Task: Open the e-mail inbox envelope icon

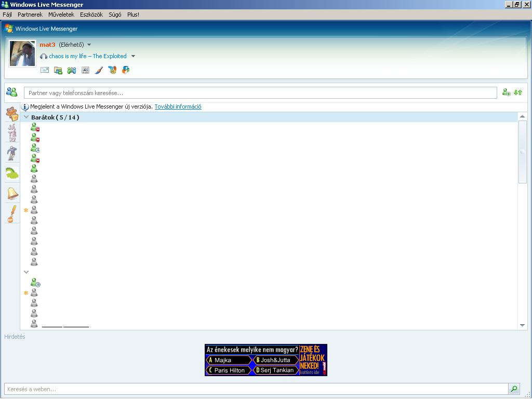Action: [x=45, y=70]
